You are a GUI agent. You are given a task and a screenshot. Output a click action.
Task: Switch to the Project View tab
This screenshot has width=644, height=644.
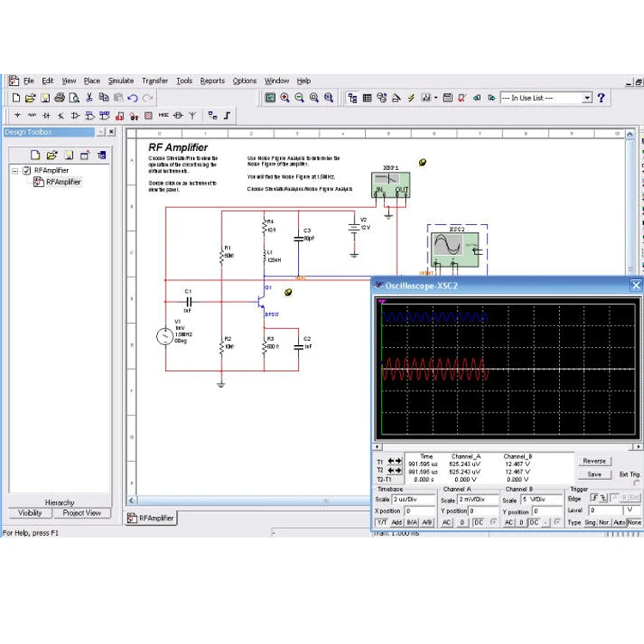coord(82,513)
